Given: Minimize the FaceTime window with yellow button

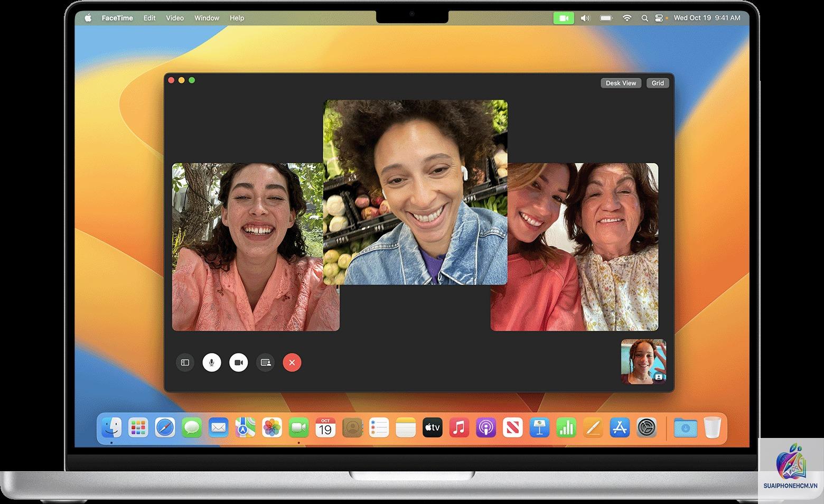Looking at the screenshot, I should click(x=181, y=80).
